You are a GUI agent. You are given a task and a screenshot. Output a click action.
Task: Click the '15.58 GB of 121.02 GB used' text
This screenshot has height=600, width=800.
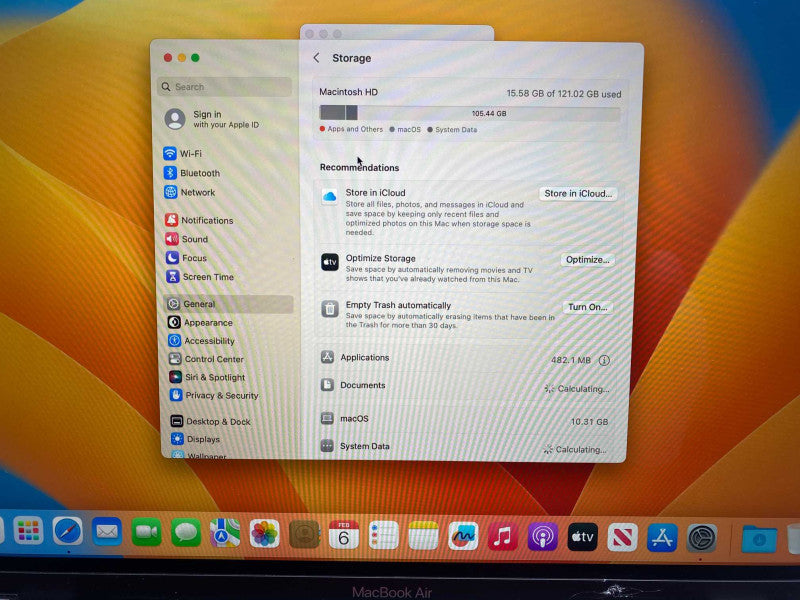tap(563, 94)
